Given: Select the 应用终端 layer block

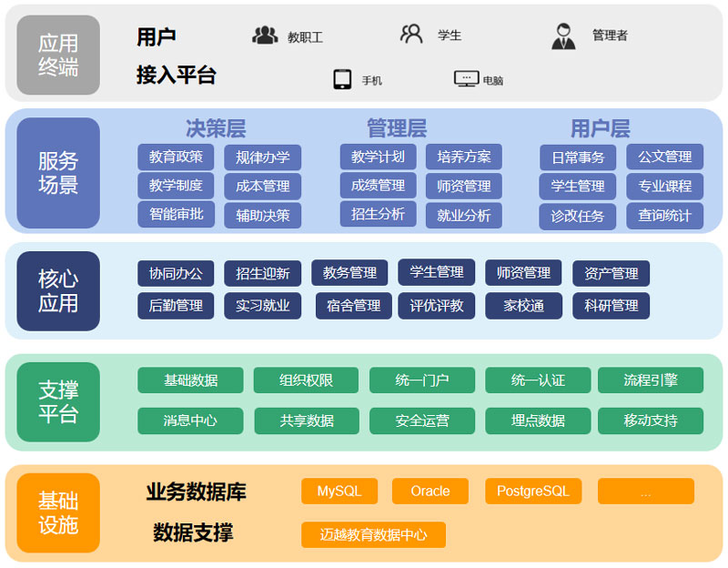Looking at the screenshot, I should pos(58,55).
